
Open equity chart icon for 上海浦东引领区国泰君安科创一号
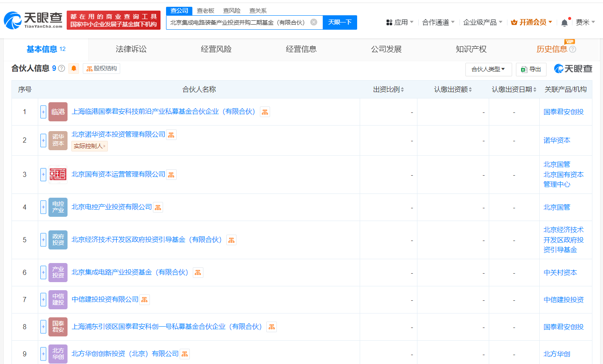click(272, 327)
